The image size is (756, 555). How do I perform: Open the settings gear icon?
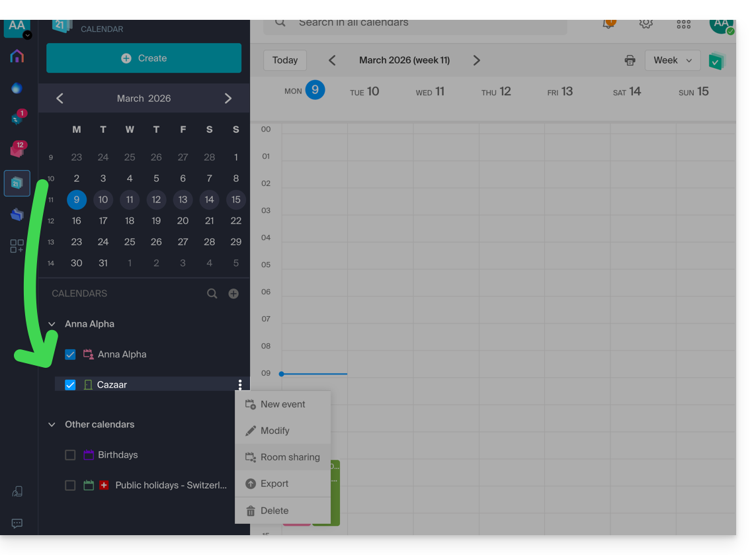click(646, 23)
